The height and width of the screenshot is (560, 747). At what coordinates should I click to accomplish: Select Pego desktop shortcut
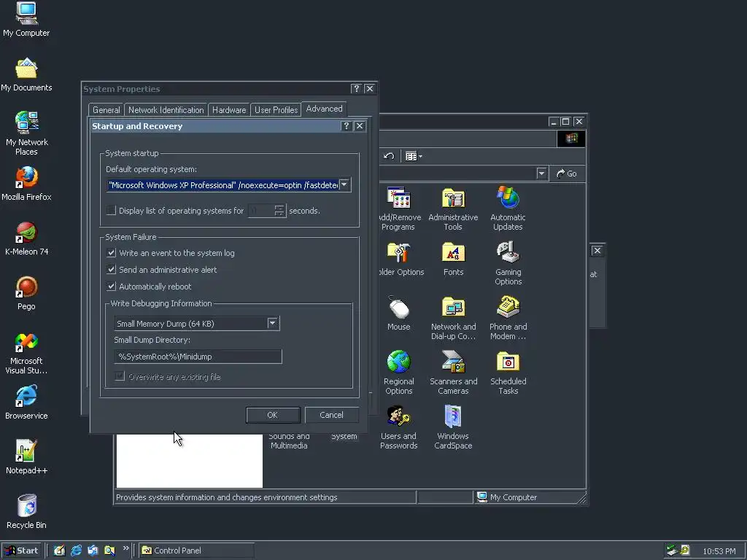pos(26,293)
